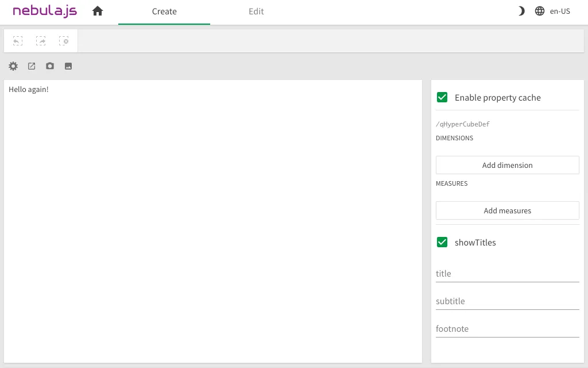Open the Add measures picker
Viewport: 588px width, 368px height.
[507, 210]
